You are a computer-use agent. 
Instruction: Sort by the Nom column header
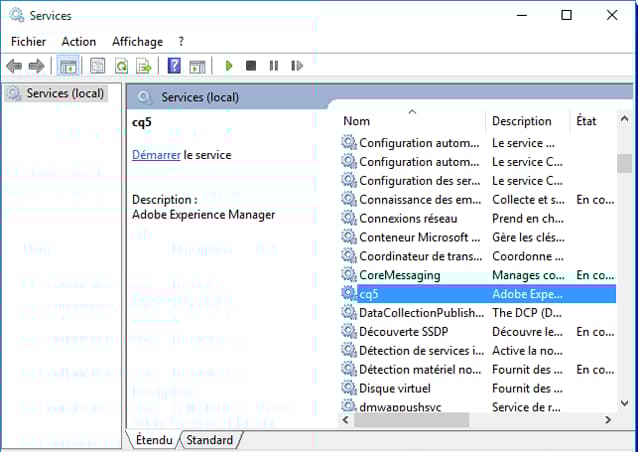click(x=412, y=121)
